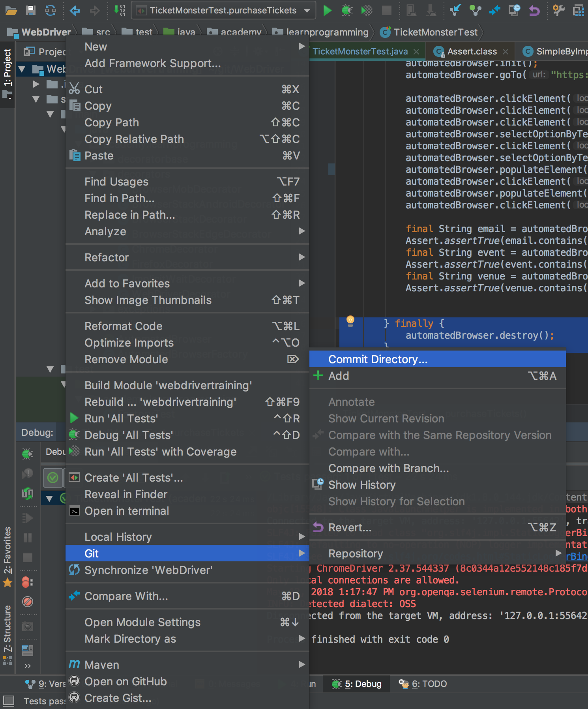Click the 6: TODO tool window button

[423, 684]
